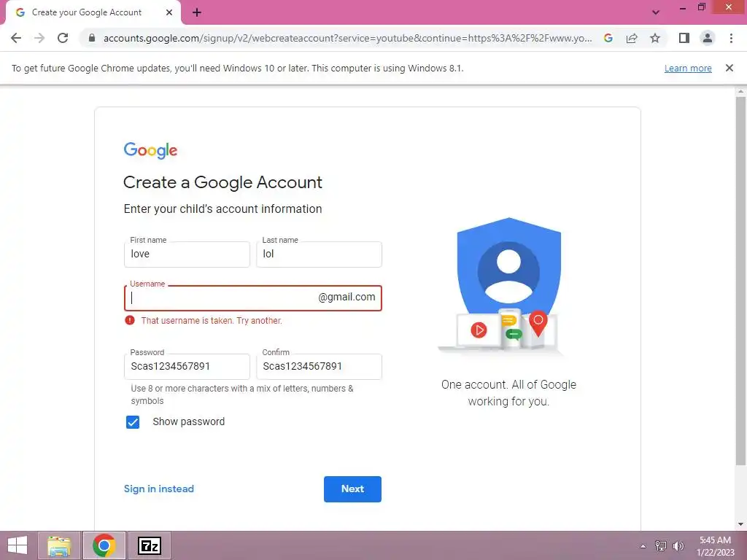Screen dimensions: 747x560
Task: Click into the Username field
Action: 253,298
